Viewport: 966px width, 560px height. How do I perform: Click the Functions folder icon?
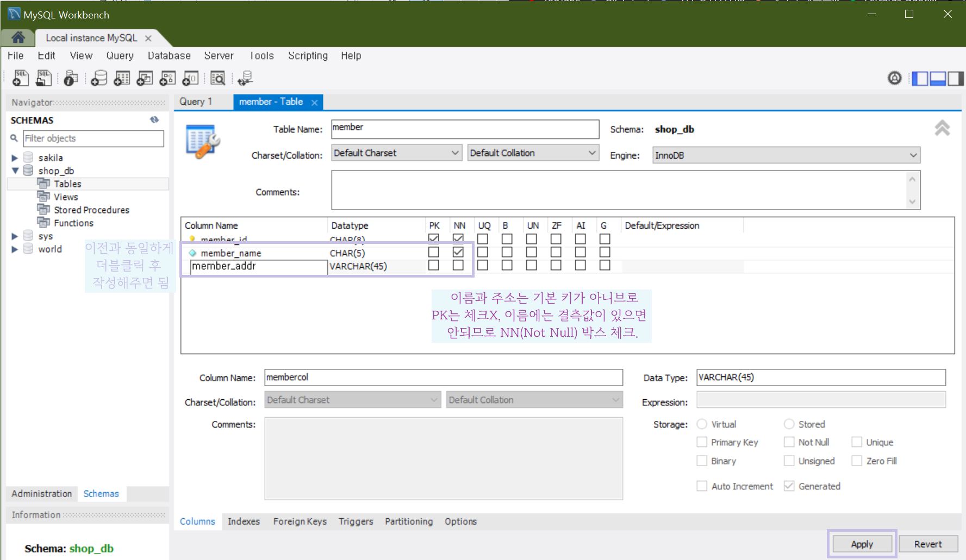43,223
